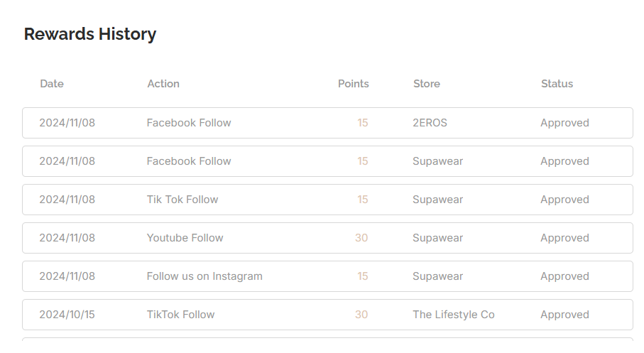Click the Points column header
644x353 pixels.
353,84
